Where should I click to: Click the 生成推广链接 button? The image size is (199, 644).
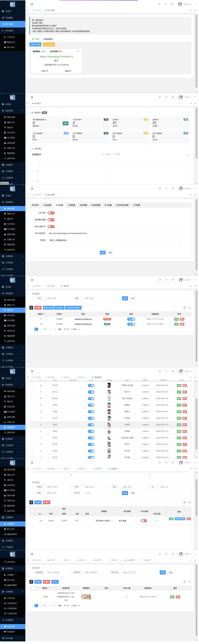(35, 44)
